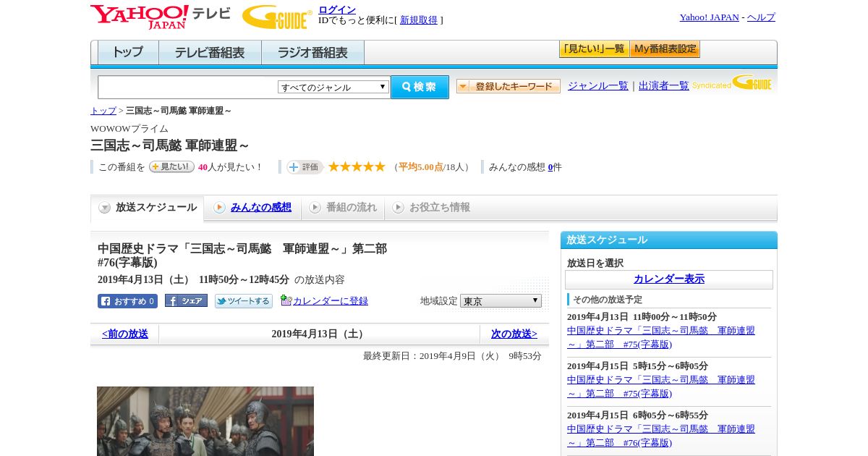Screen dimensions: 868x456
Task: Open the 11時00分 #75(字幕版) schedule link
Action: pos(661,337)
